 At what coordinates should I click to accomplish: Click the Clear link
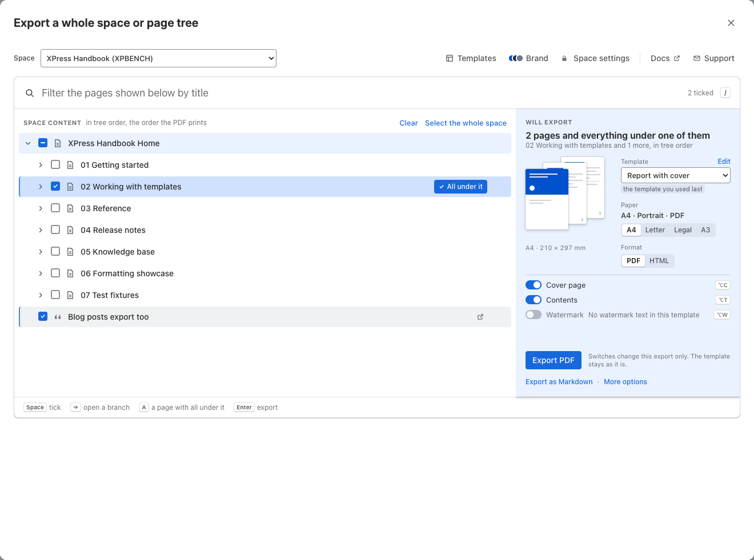click(x=408, y=123)
